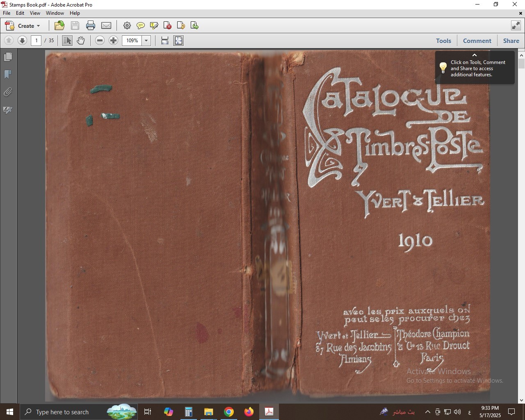525x420 pixels.
Task: Open Copilot from the taskbar
Action: click(x=168, y=412)
